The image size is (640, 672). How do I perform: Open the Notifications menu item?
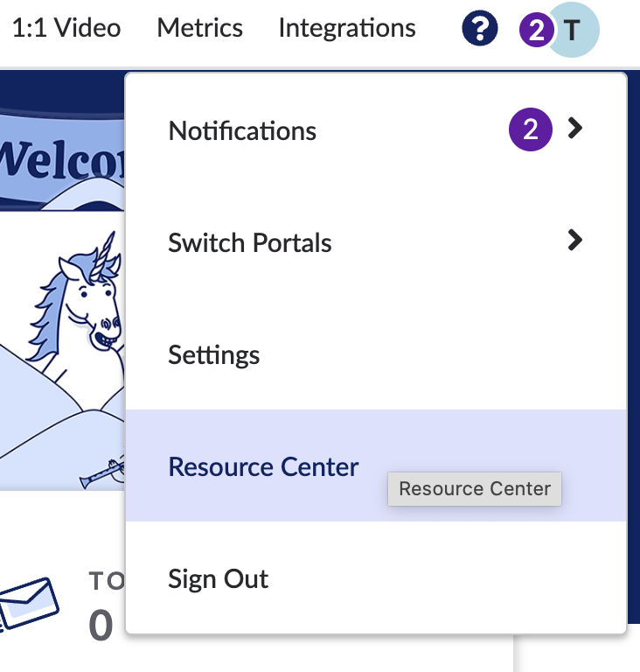243,131
